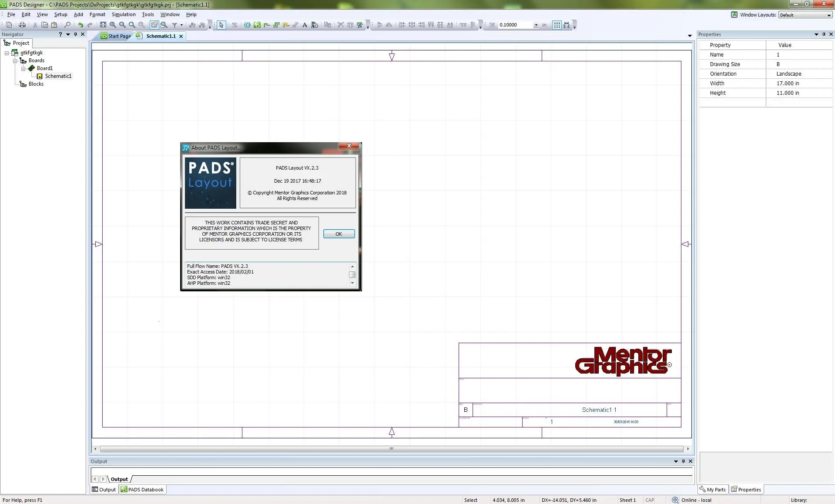
Task: Open the Navigator panel options arrow
Action: coord(68,34)
